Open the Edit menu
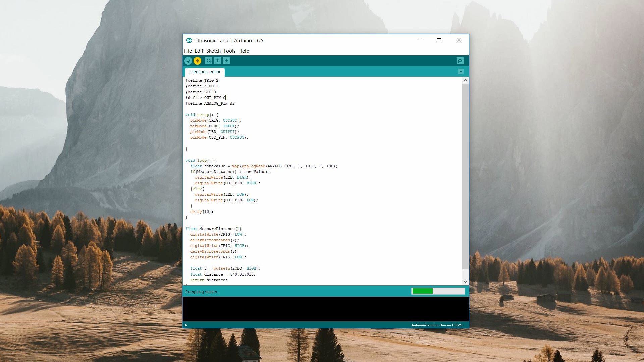The width and height of the screenshot is (644, 362). pos(199,51)
